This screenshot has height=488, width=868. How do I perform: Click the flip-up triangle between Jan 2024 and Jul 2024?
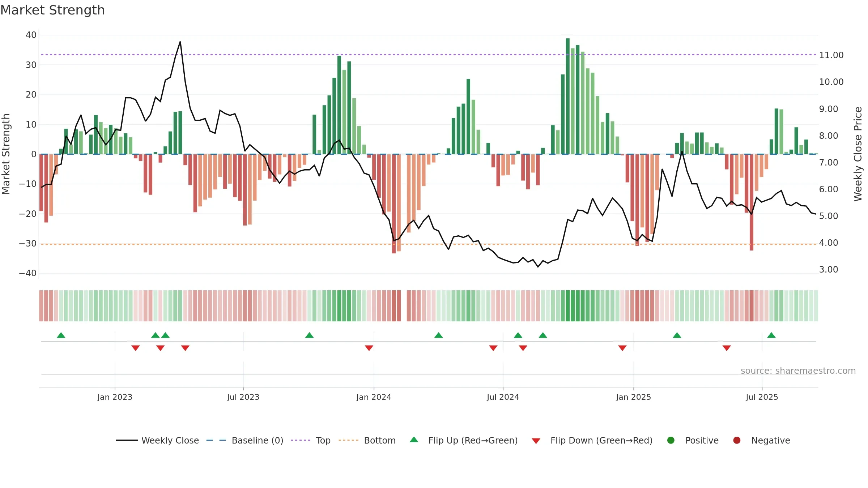click(x=438, y=335)
